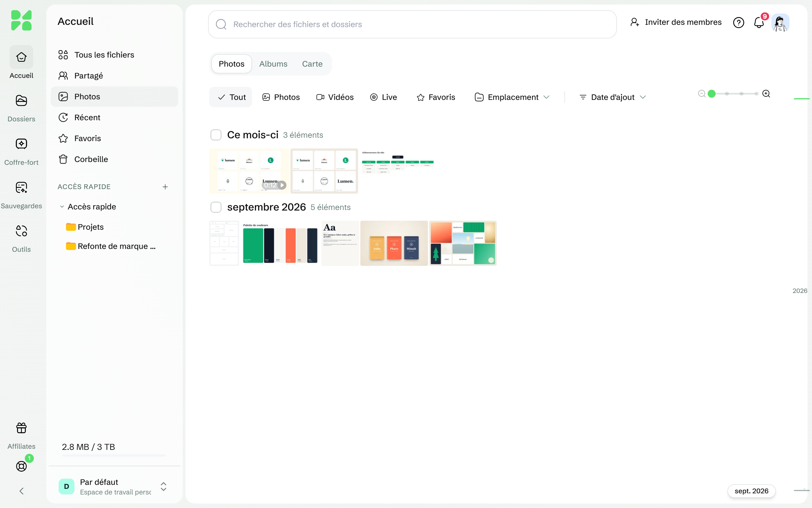Open the 0:12 video thumbnail
Image resolution: width=812 pixels, height=508 pixels.
click(x=249, y=171)
